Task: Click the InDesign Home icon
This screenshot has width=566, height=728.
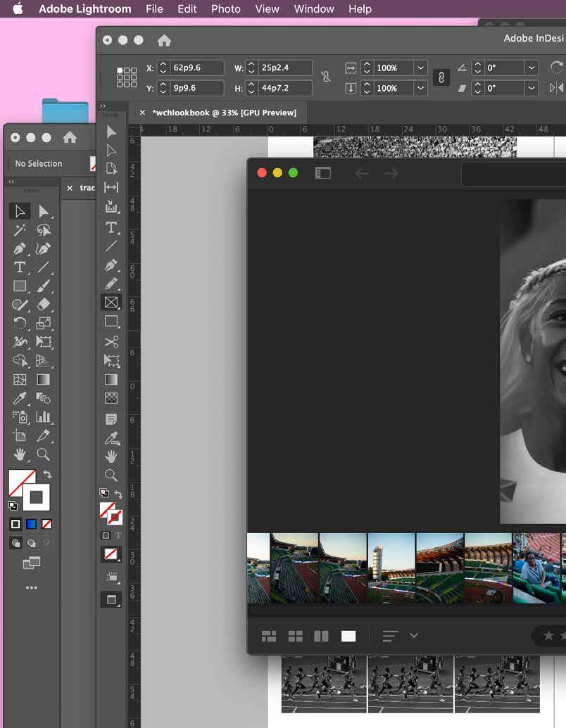Action: click(164, 41)
